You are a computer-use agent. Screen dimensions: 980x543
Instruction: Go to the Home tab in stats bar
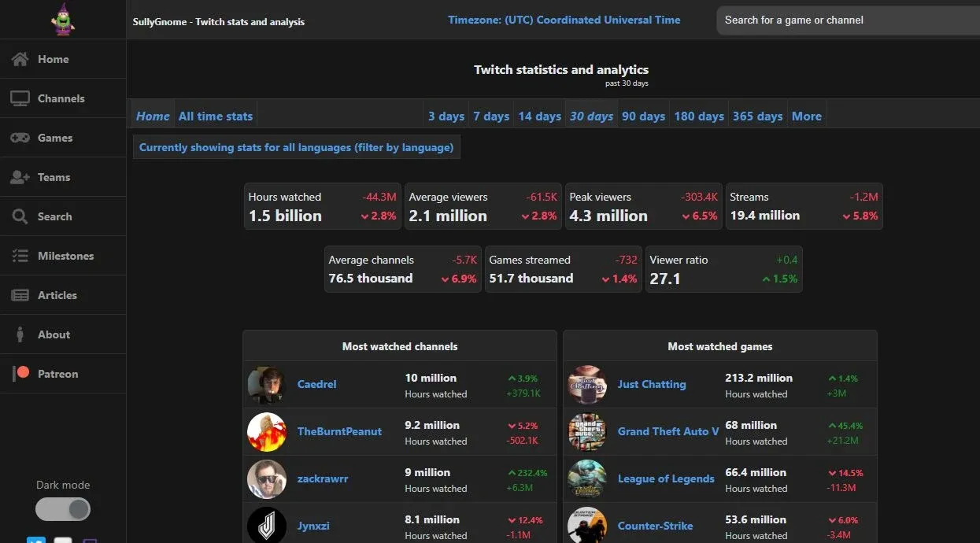(x=153, y=116)
